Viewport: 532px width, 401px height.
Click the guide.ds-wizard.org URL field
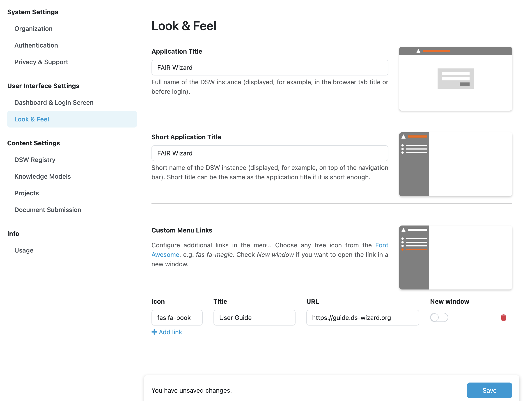(362, 318)
